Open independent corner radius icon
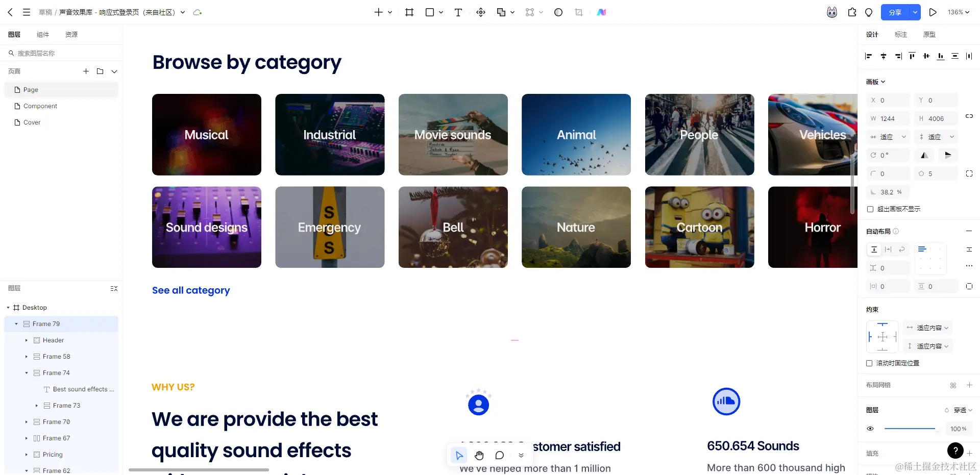Viewport: 980px width, 475px height. tap(969, 173)
